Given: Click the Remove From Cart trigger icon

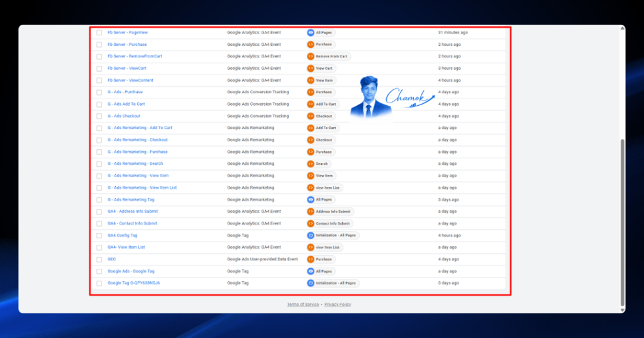Looking at the screenshot, I should point(311,57).
